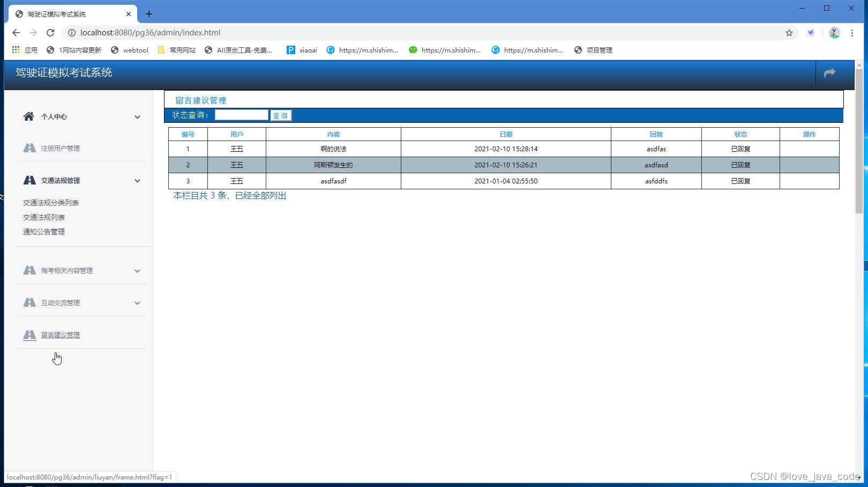
Task: Open the xiaoai bookmark
Action: point(302,50)
